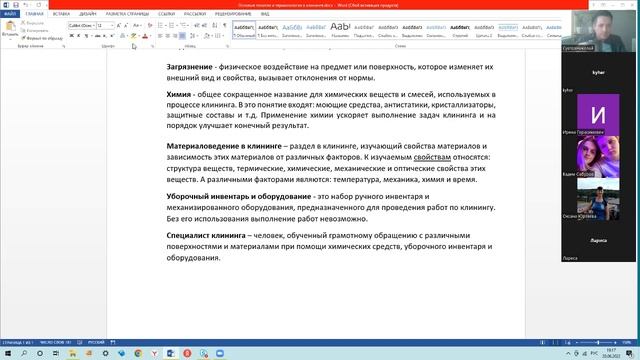
Task: Select the Обычный (Normal) style
Action: point(244,30)
